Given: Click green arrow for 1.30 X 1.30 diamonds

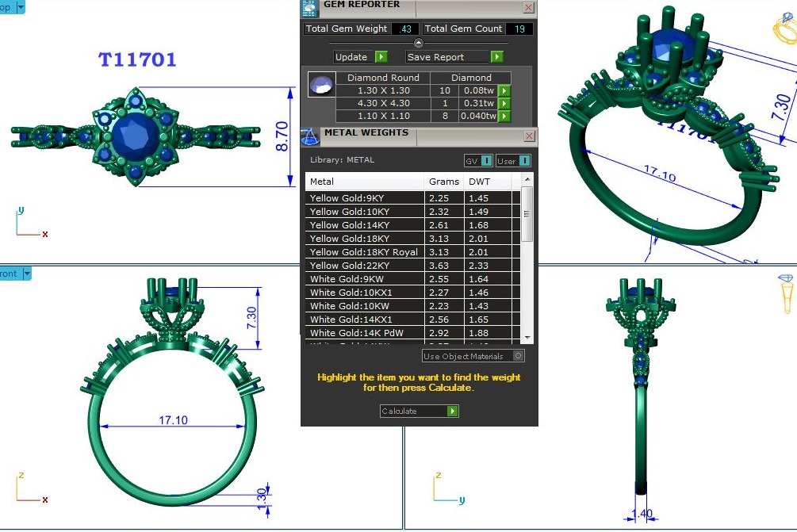Looking at the screenshot, I should coord(504,91).
